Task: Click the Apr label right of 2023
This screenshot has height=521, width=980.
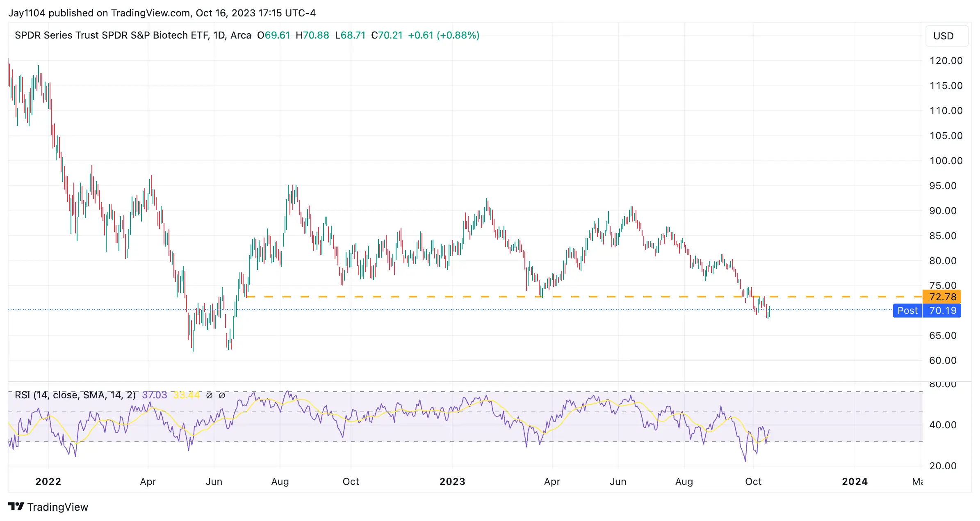Action: (552, 482)
